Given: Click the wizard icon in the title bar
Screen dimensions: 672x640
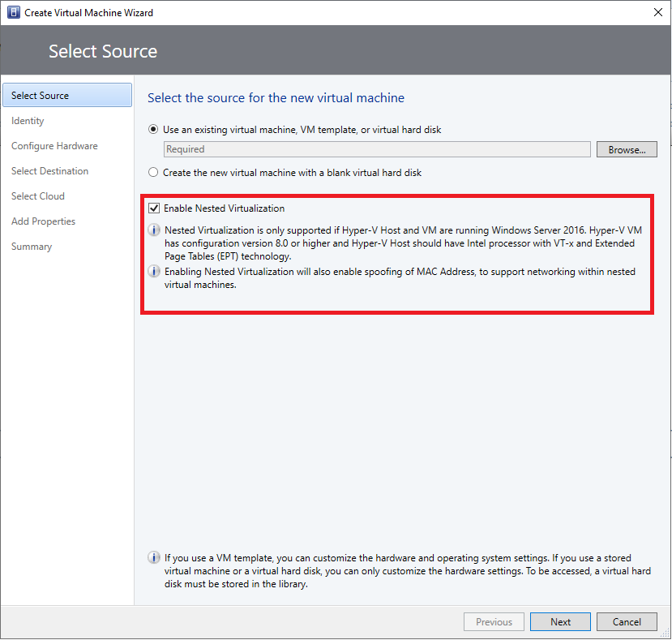Looking at the screenshot, I should coord(12,12).
